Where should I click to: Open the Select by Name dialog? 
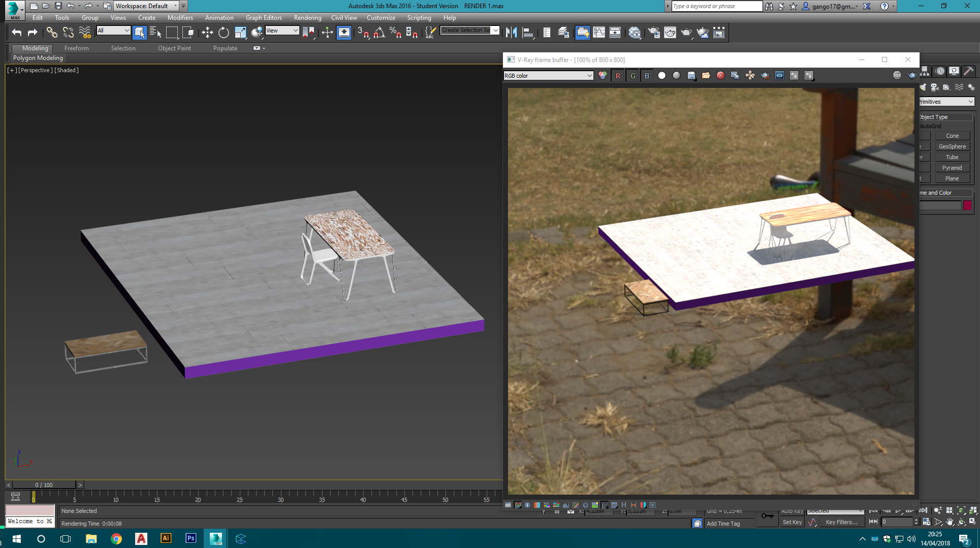tap(155, 33)
